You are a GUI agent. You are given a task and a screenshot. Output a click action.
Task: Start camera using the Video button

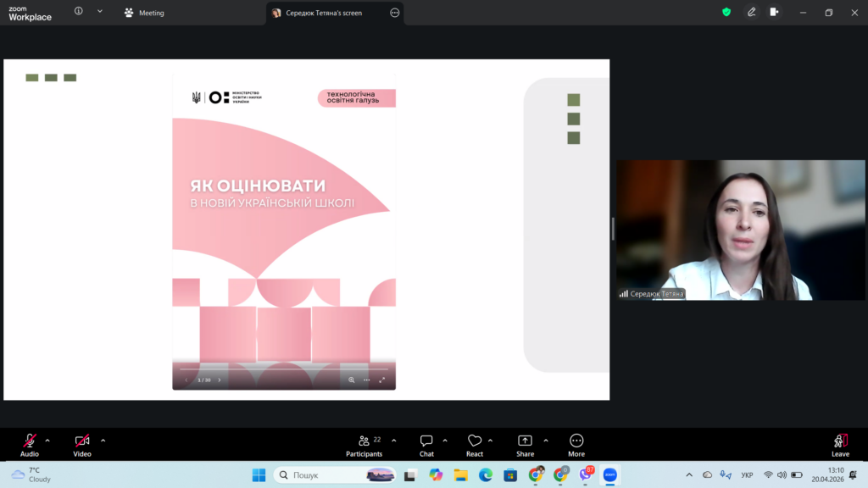(x=82, y=445)
